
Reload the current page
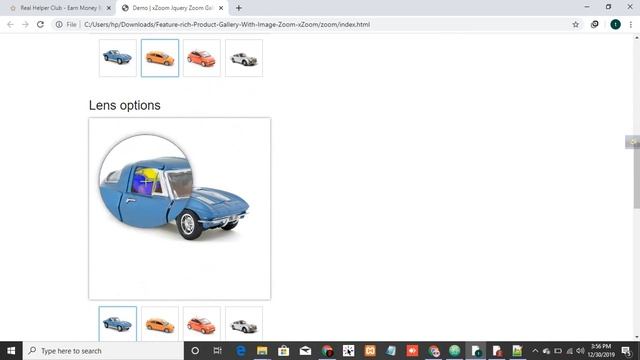40,24
